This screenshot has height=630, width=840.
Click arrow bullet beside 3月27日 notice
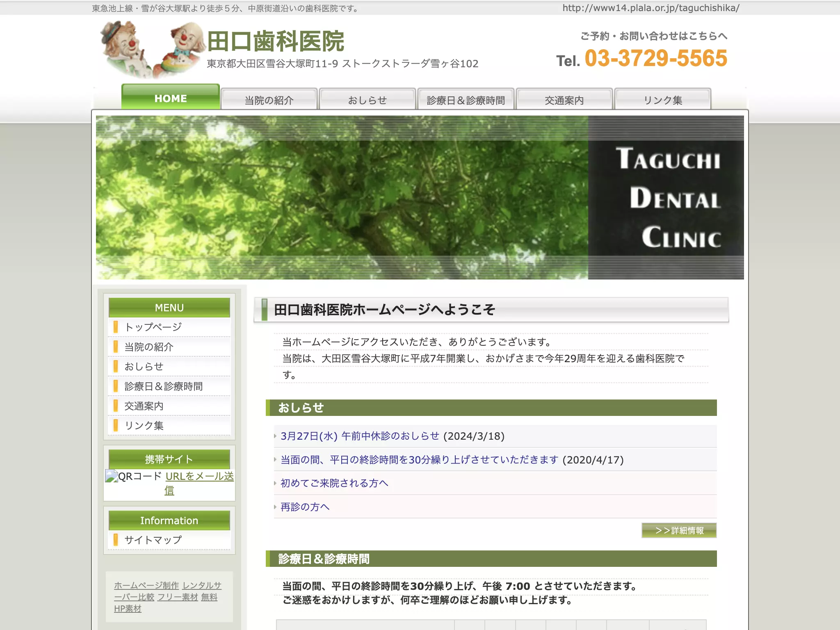click(x=275, y=436)
